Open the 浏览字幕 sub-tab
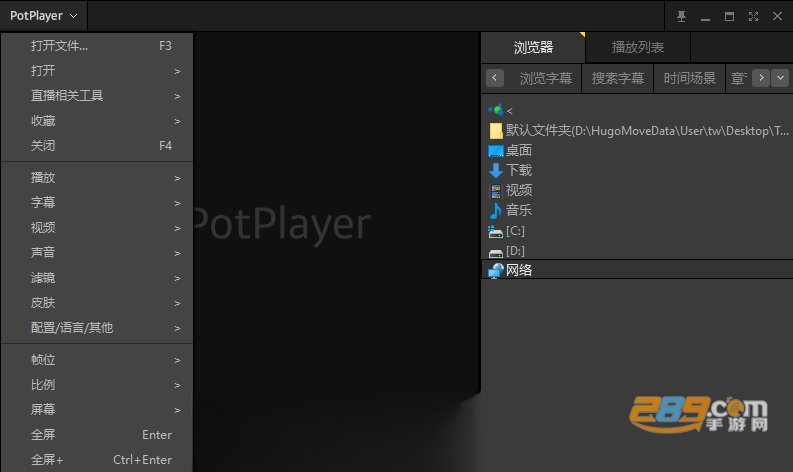 pyautogui.click(x=546, y=78)
